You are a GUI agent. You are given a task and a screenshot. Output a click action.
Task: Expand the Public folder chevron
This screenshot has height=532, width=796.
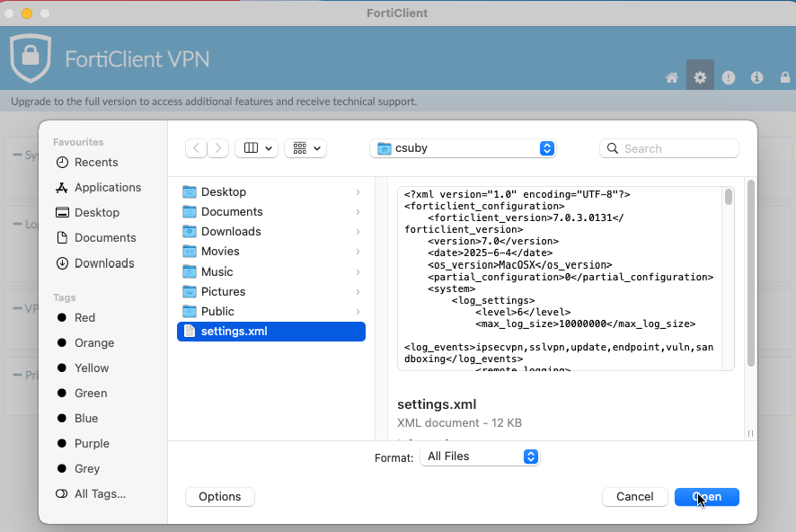pyautogui.click(x=358, y=312)
